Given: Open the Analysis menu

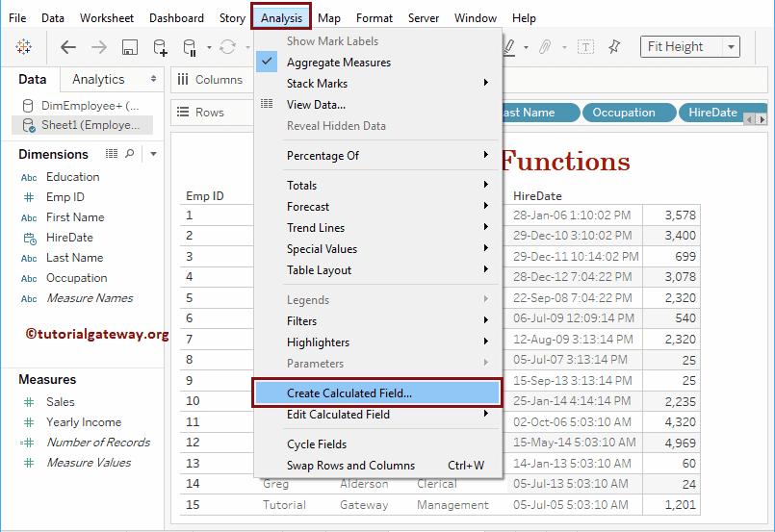Looking at the screenshot, I should coord(281,17).
